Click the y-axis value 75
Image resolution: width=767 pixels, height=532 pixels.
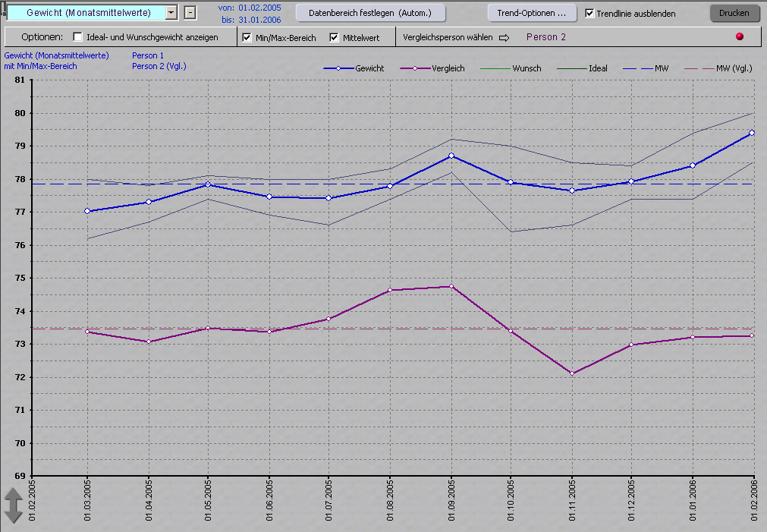click(x=20, y=278)
